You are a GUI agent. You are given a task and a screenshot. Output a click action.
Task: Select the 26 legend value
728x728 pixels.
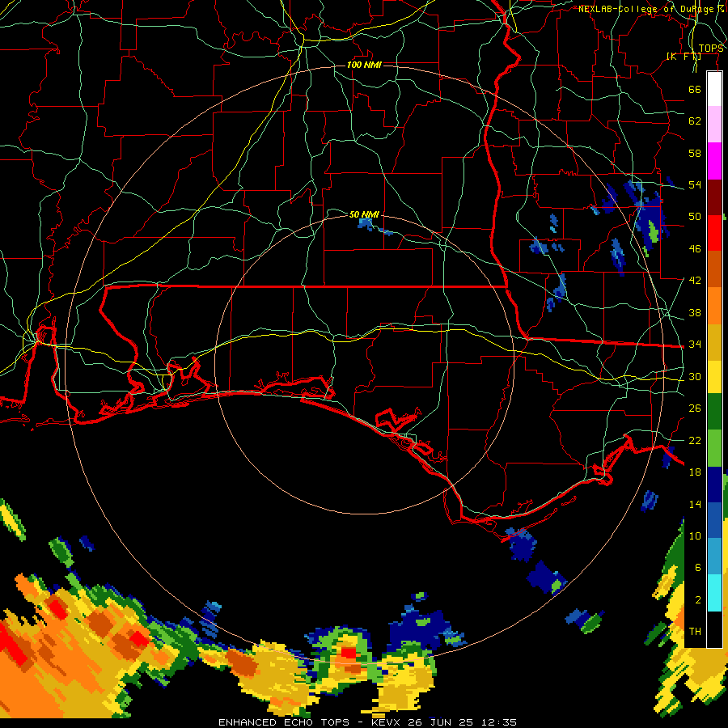point(695,408)
